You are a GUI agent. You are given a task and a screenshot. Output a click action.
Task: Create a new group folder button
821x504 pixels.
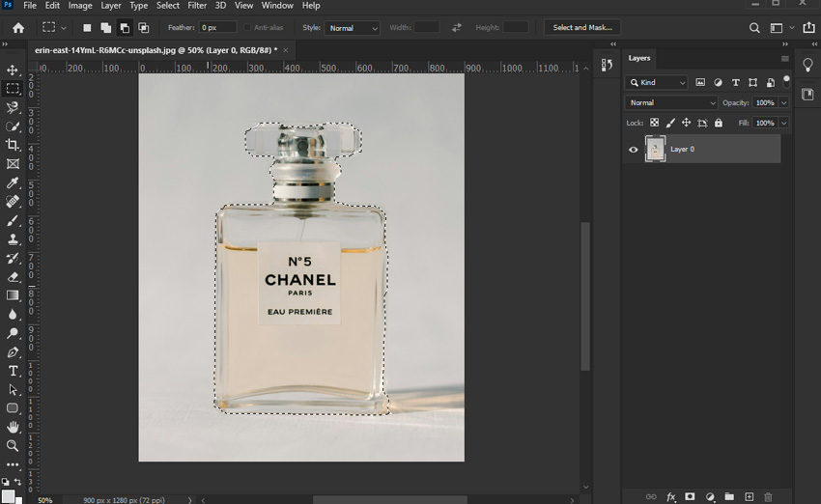tap(729, 496)
